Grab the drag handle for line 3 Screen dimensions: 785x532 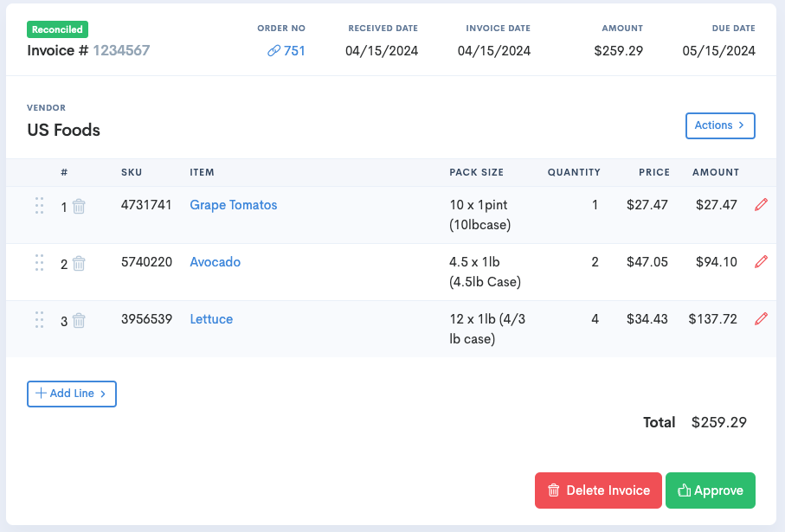[x=40, y=320]
